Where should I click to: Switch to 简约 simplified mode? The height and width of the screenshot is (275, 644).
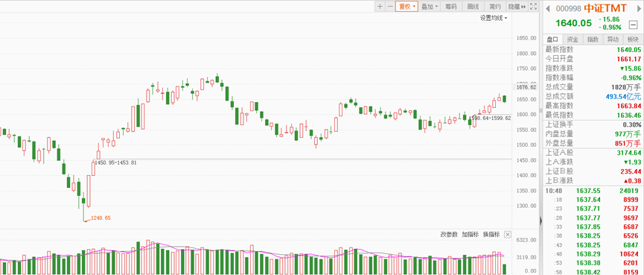495,6
